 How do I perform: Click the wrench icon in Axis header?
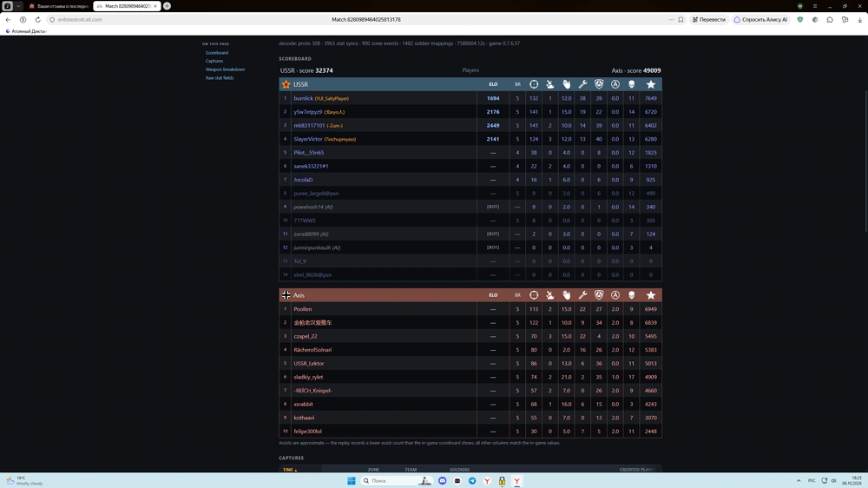point(582,295)
